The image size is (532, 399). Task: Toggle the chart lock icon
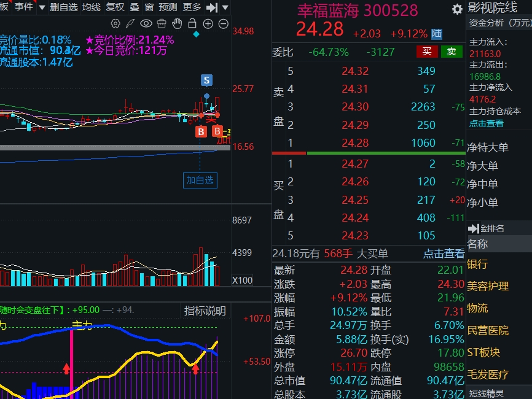[192, 23]
